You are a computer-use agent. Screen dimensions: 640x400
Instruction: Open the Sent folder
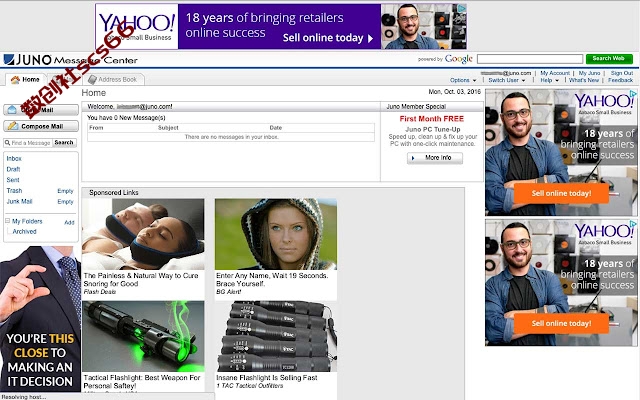tap(13, 180)
